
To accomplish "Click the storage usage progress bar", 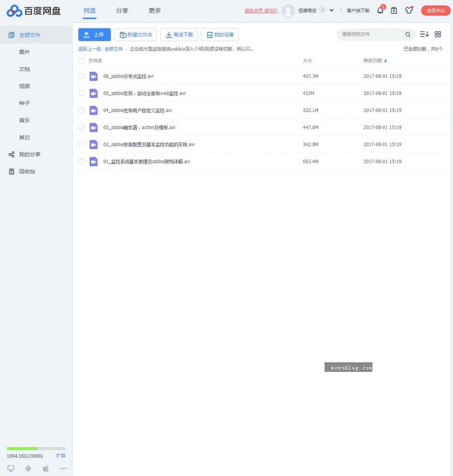I will point(36,448).
